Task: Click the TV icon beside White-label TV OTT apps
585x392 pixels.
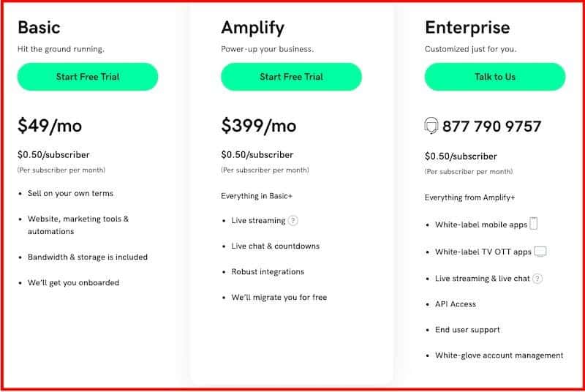Action: pos(540,252)
